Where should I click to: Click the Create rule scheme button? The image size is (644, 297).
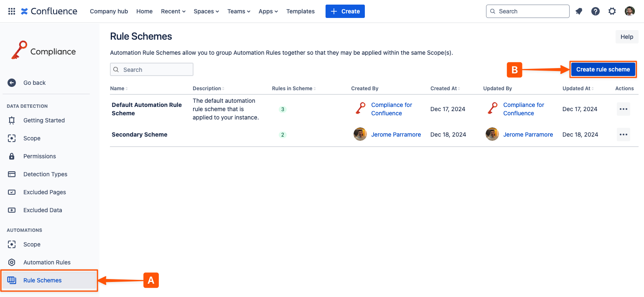(603, 69)
